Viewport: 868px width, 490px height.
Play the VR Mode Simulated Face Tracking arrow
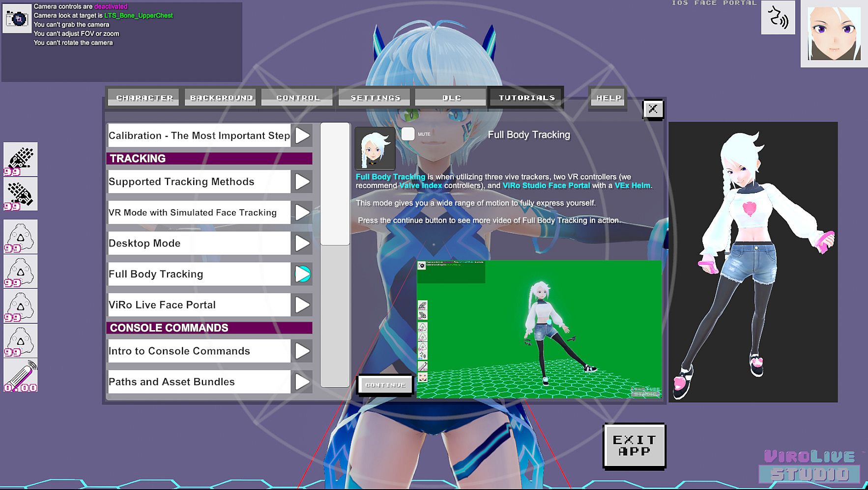click(302, 213)
